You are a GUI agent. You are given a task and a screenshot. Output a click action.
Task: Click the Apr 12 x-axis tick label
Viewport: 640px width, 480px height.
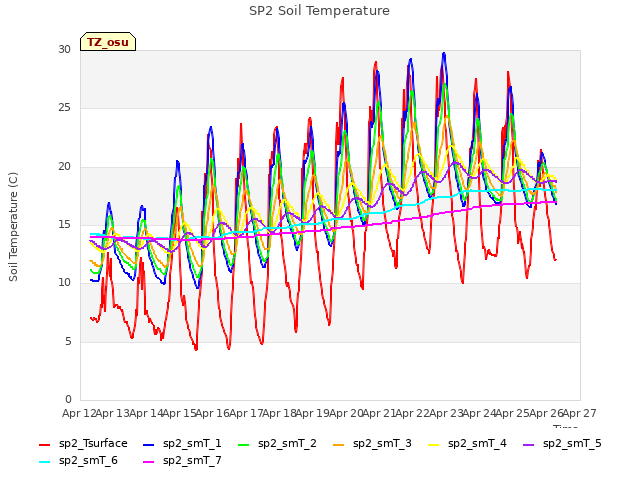point(79,413)
